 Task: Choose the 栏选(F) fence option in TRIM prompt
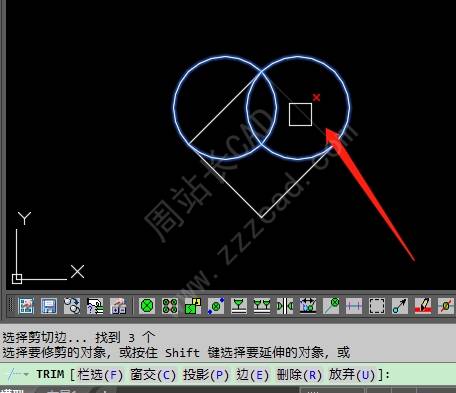pyautogui.click(x=100, y=375)
